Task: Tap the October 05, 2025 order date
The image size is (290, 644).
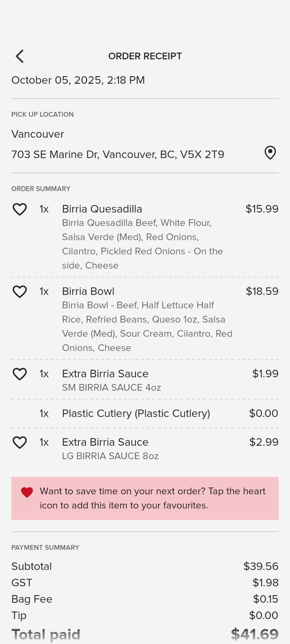Action: tap(78, 80)
